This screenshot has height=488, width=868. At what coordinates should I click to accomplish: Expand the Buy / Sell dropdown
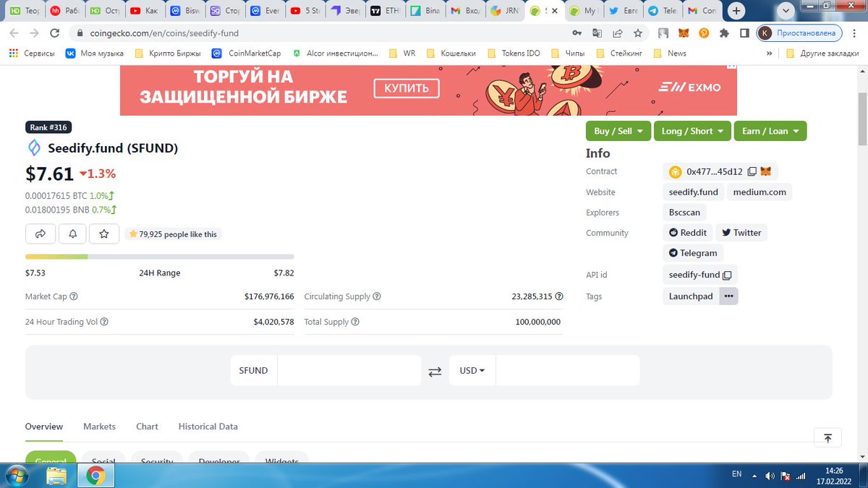pos(618,131)
